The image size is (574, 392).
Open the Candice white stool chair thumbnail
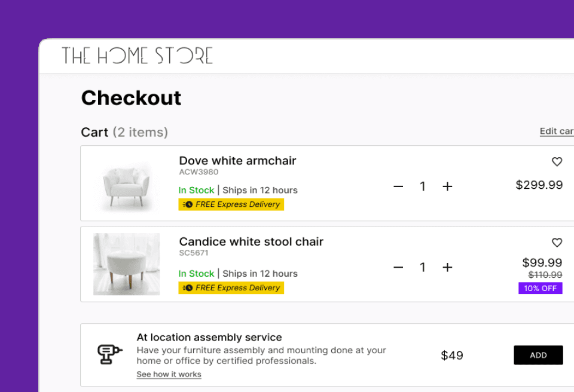126,264
